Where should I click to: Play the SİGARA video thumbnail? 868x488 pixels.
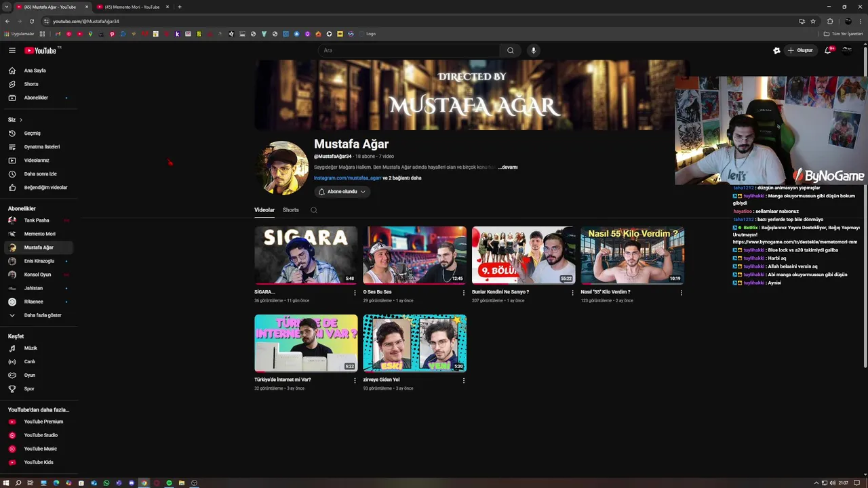click(x=306, y=255)
